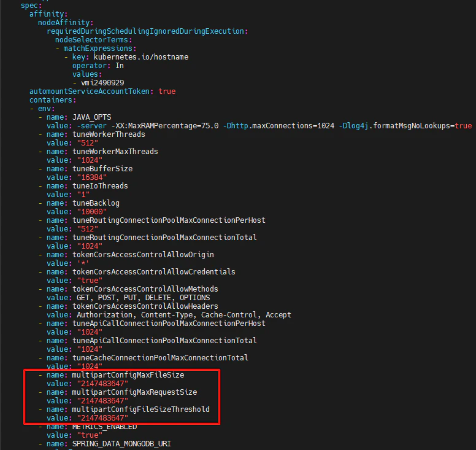Select 'GET, POST, PUT, DELETE, OPTIONS' value
The image size is (476, 450).
click(x=144, y=298)
